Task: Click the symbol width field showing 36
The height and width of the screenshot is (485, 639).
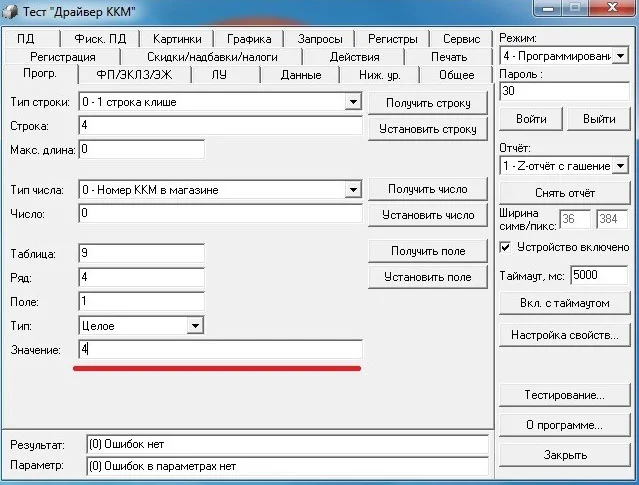Action: coord(575,219)
